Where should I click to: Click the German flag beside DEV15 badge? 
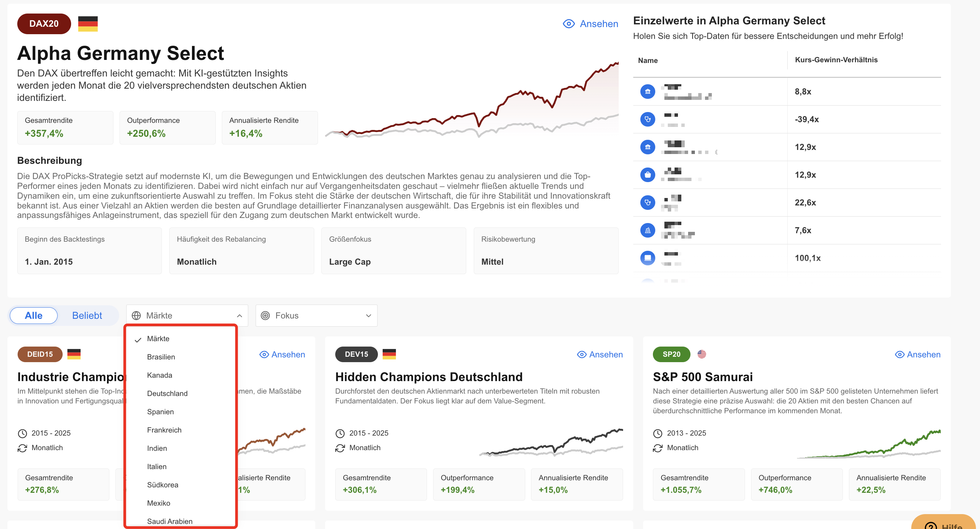point(389,354)
